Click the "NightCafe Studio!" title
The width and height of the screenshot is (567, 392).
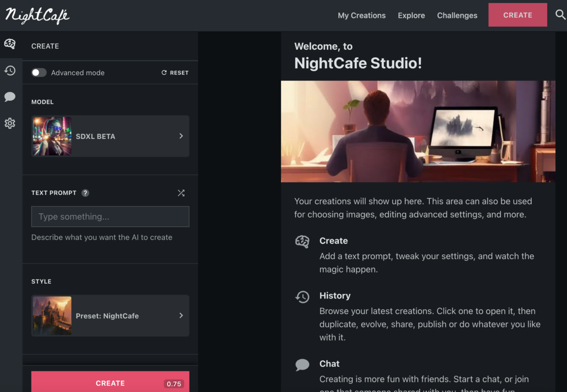pyautogui.click(x=358, y=63)
